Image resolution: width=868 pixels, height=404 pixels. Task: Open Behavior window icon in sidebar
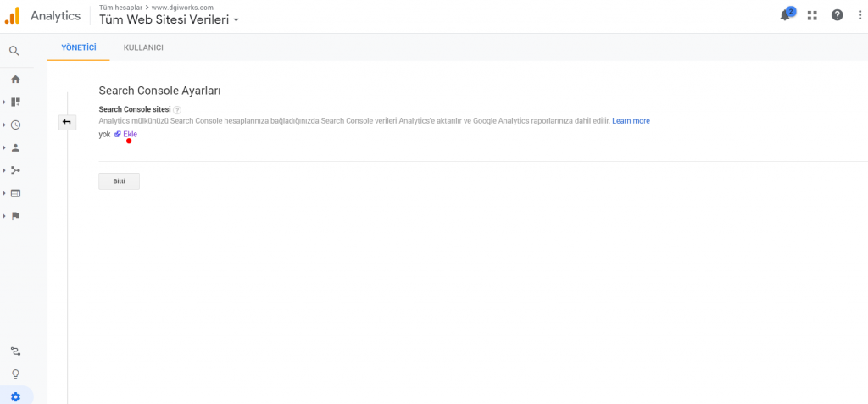point(15,193)
